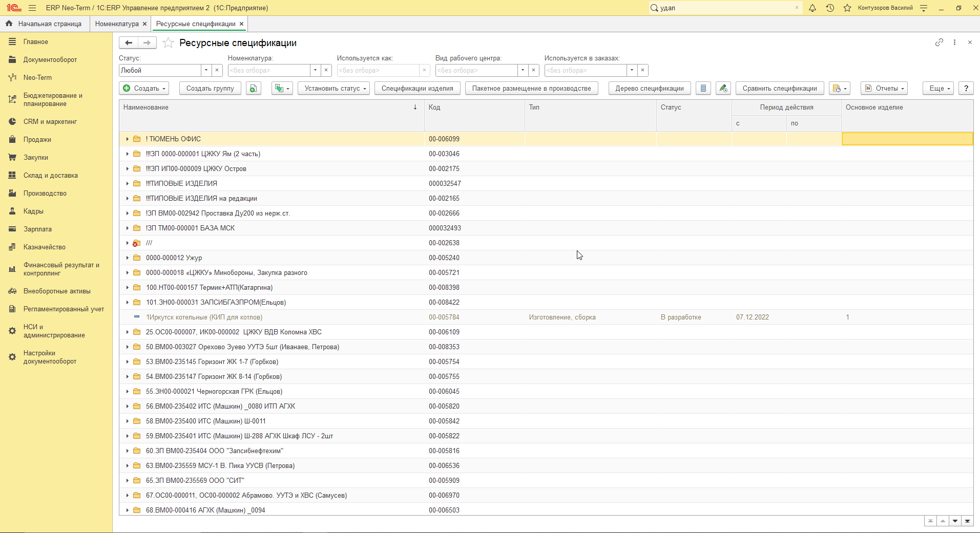Click Создать группу button
980x533 pixels.
[x=210, y=89]
